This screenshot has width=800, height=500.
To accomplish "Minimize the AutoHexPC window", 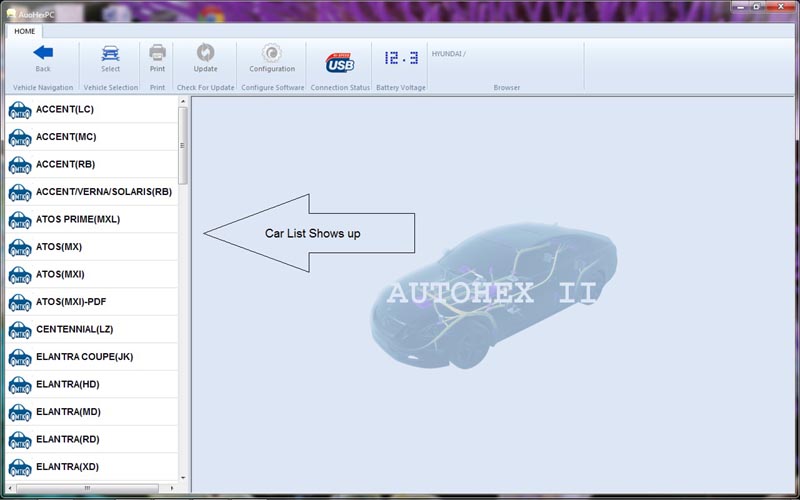I will 741,7.
